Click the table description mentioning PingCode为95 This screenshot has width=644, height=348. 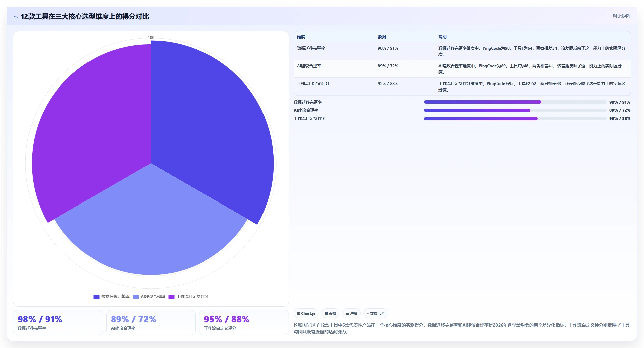point(532,86)
